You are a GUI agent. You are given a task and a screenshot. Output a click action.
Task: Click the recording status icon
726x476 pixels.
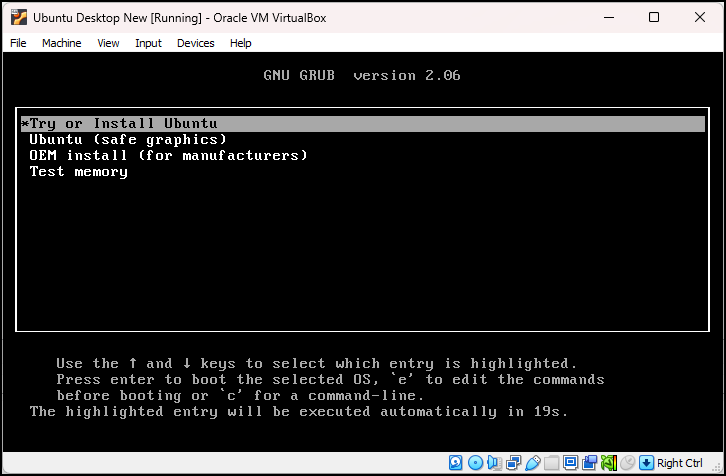(589, 463)
